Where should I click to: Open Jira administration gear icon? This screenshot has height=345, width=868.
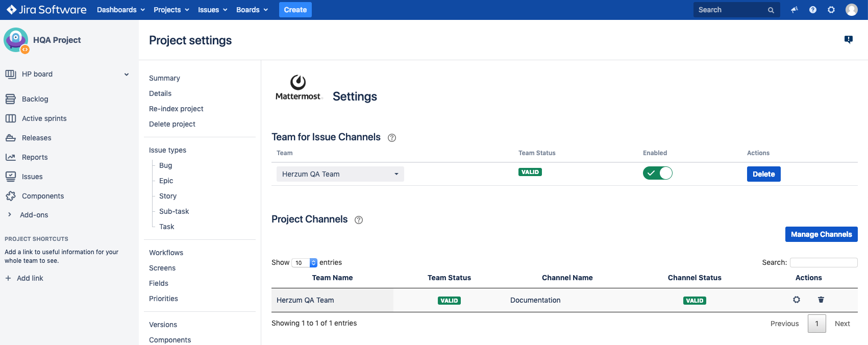coord(831,10)
